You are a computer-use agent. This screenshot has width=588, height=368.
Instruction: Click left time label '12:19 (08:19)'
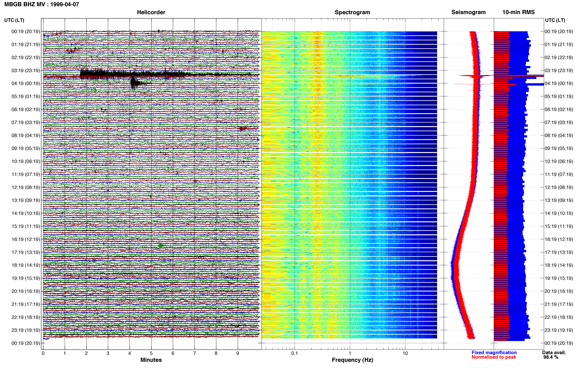26,187
